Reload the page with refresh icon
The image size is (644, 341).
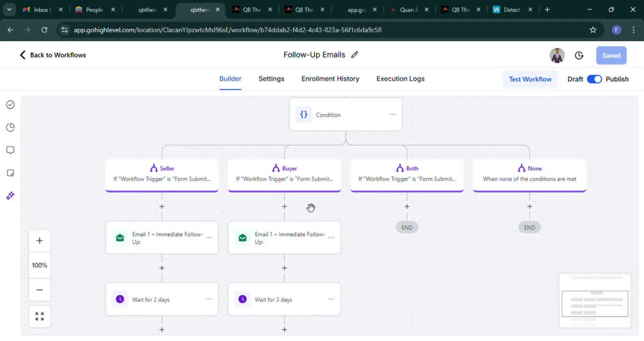coord(44,30)
